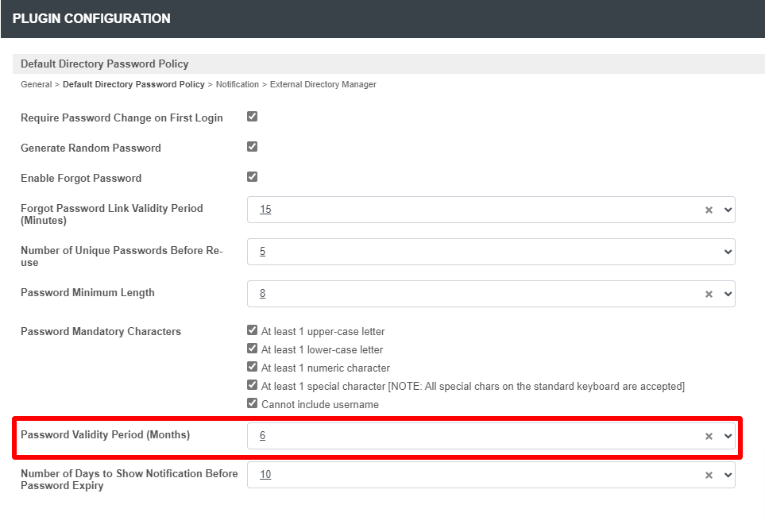765x532 pixels.
Task: Expand the Forgot Password Link Validity dropdown arrow
Action: point(728,210)
